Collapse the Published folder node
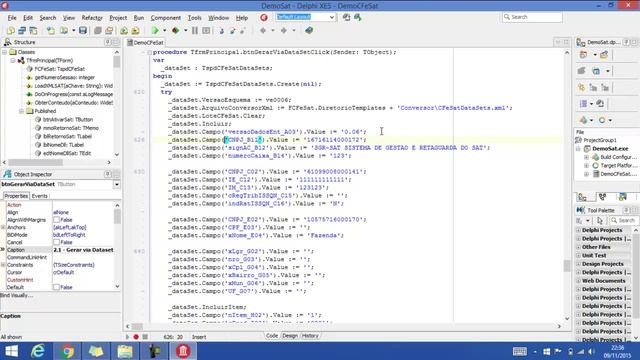 coord(22,111)
